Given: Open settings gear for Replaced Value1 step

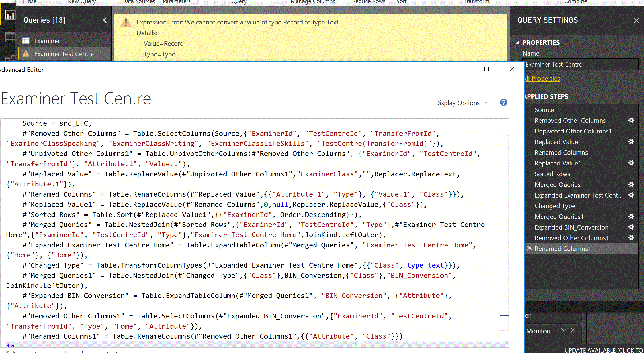Looking at the screenshot, I should click(x=631, y=163).
